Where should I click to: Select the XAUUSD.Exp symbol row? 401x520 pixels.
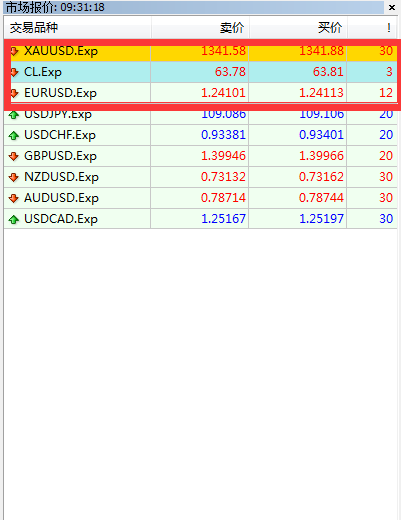click(x=201, y=51)
